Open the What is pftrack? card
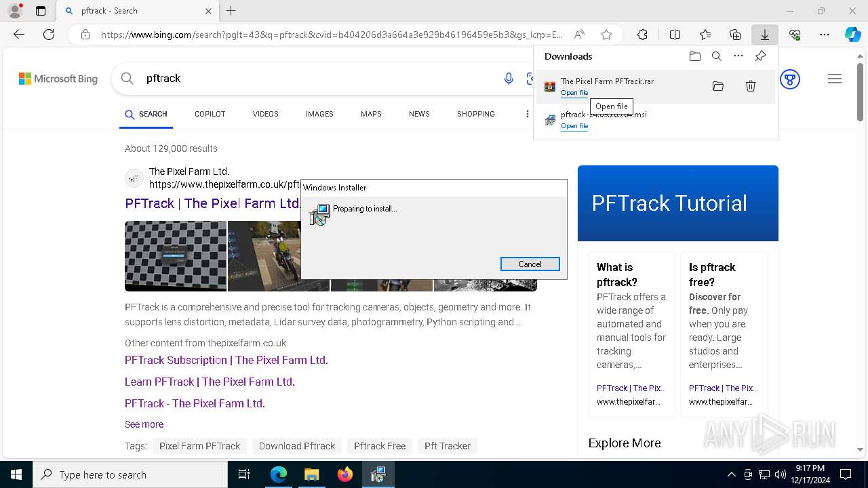868x488 pixels. point(632,335)
